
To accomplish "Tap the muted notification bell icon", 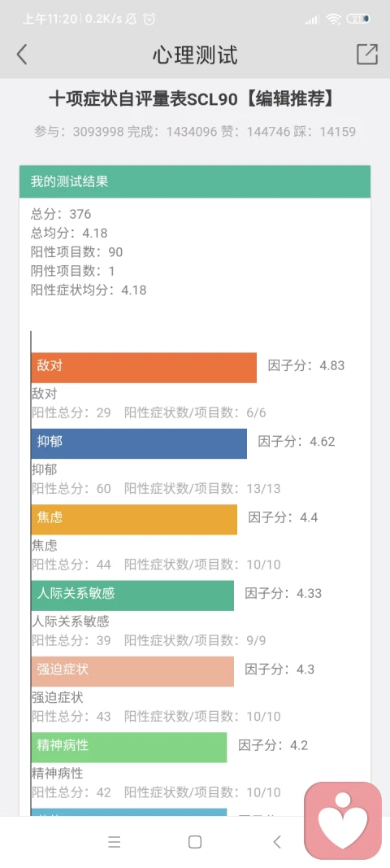I will tap(131, 20).
